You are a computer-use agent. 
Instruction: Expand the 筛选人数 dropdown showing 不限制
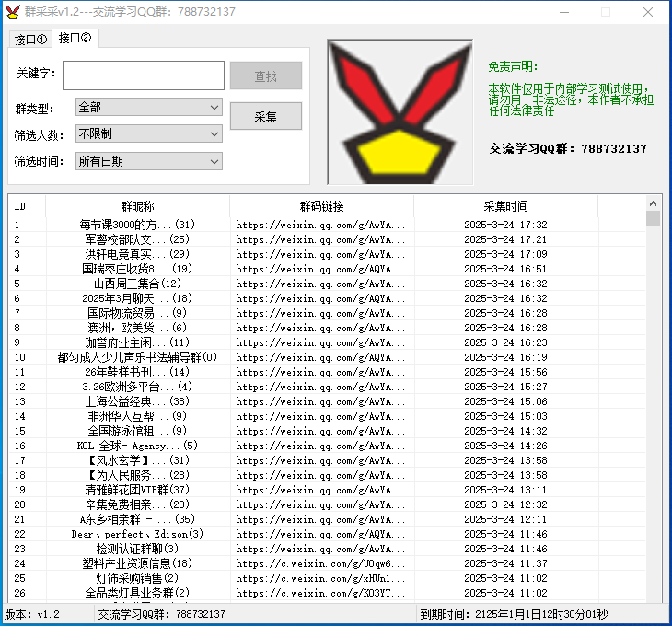click(148, 134)
